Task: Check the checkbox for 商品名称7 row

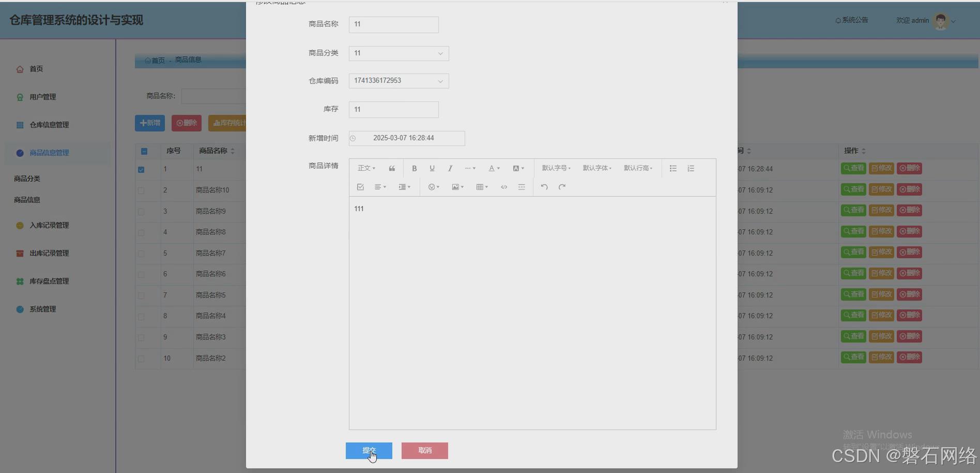Action: tap(141, 254)
